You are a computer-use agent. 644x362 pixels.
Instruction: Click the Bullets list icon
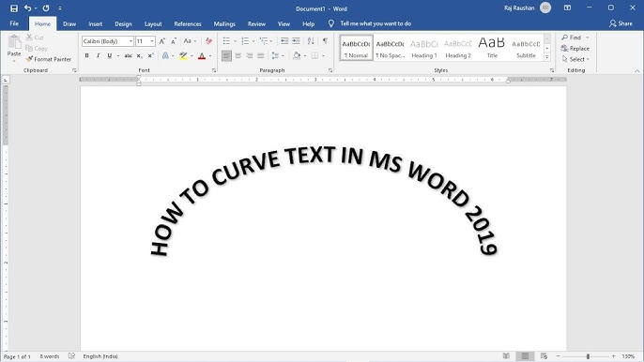point(226,40)
